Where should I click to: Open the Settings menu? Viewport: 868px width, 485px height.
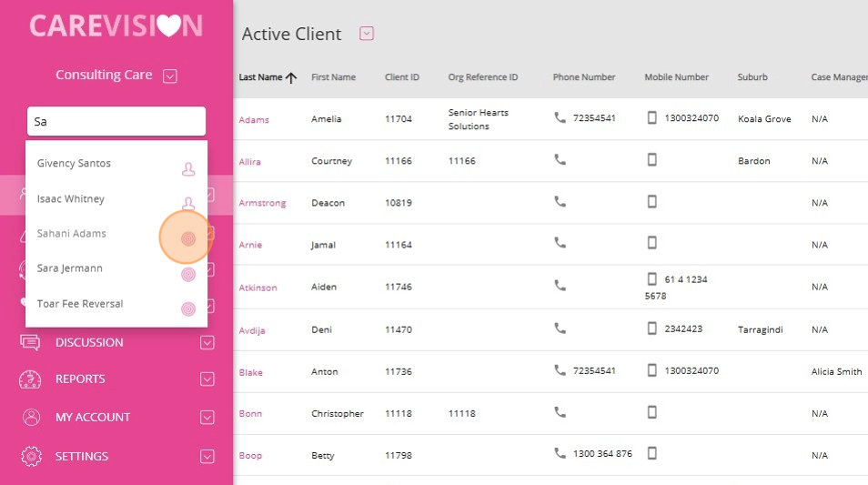(82, 457)
